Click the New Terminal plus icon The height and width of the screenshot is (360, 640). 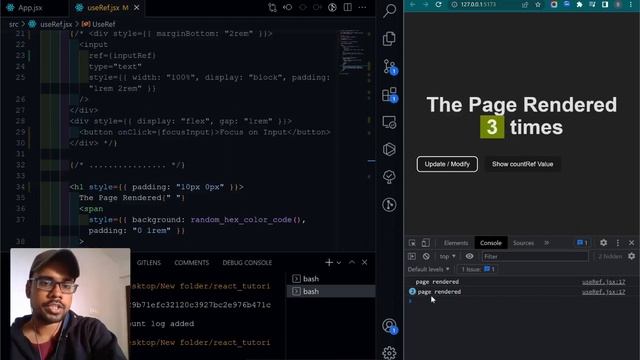329,262
